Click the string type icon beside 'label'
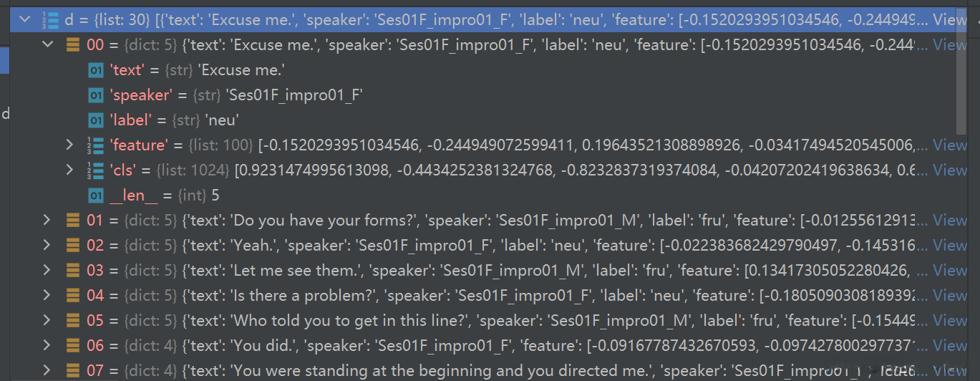 (95, 120)
